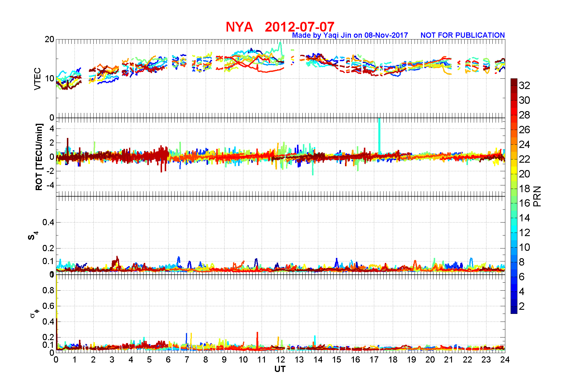561x392 pixels.
Task: Select the UT axis tick label 12
Action: click(x=280, y=360)
